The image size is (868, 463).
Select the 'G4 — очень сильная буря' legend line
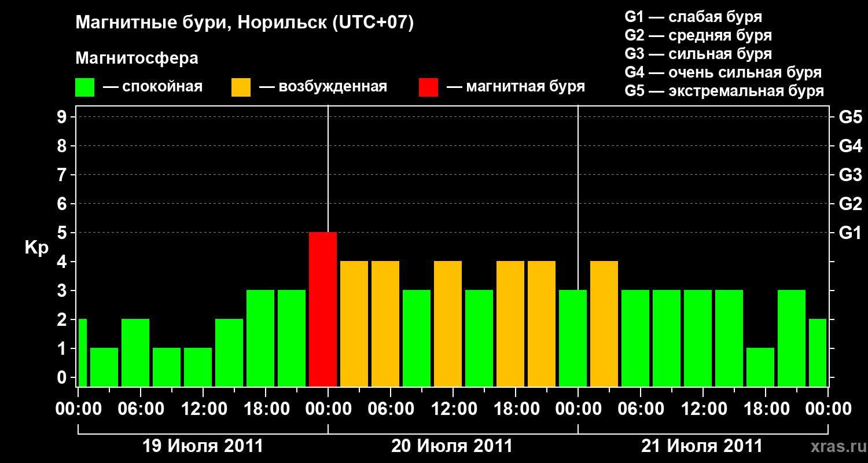point(723,73)
